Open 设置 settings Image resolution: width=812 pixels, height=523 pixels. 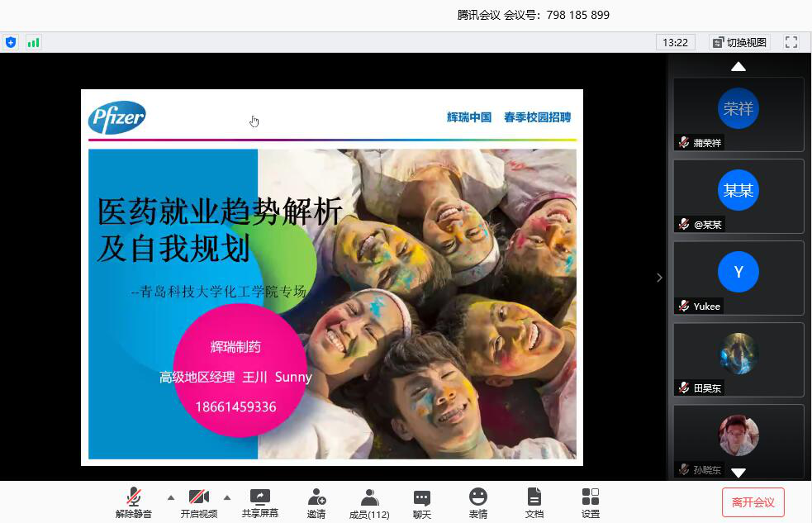pyautogui.click(x=591, y=503)
